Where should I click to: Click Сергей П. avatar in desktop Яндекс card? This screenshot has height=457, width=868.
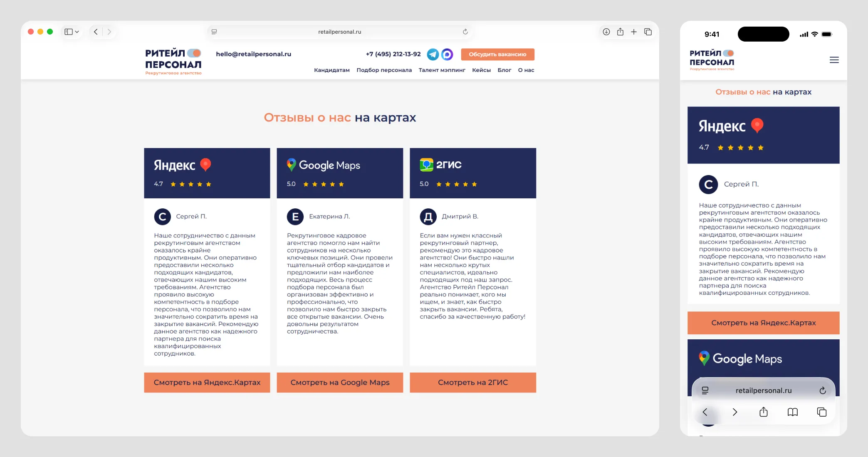pos(163,217)
